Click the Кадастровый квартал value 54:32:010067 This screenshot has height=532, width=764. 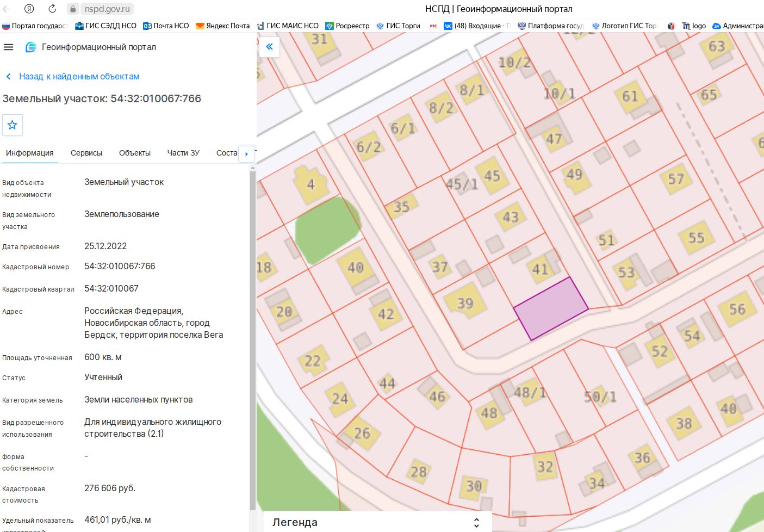[111, 289]
